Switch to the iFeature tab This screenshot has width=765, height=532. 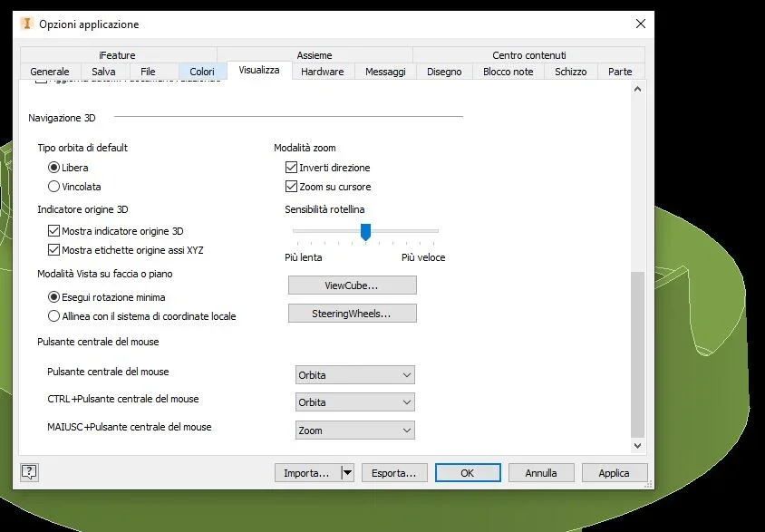[117, 55]
